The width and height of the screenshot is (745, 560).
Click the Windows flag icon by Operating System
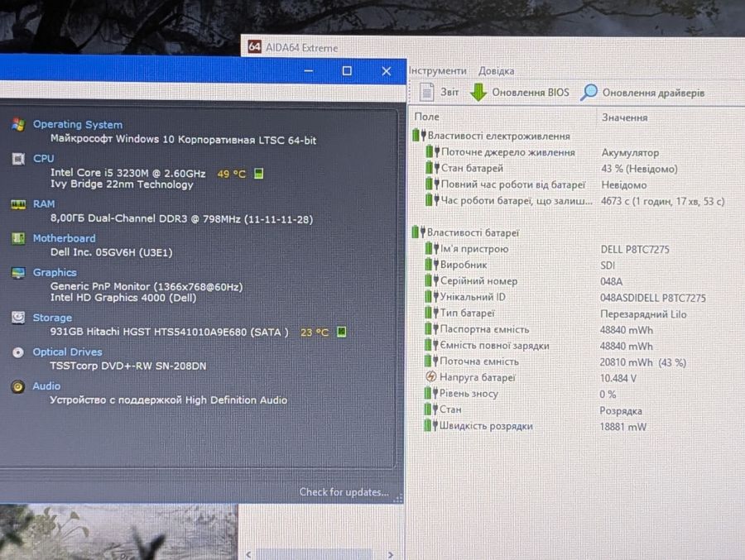(18, 124)
